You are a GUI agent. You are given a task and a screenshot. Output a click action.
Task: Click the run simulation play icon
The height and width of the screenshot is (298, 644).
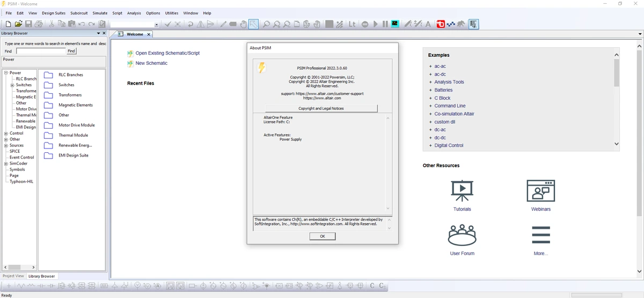click(376, 24)
